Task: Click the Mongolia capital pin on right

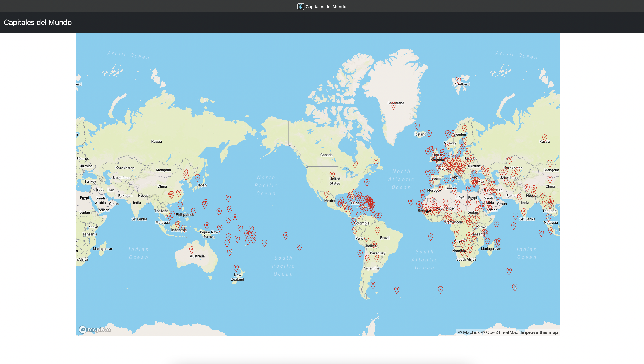Action: click(x=550, y=163)
